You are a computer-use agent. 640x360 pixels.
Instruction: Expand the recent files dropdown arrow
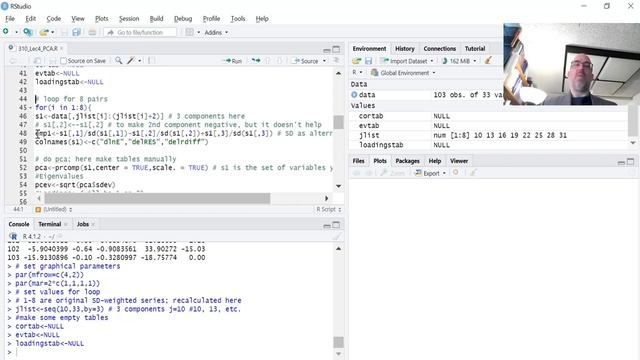pyautogui.click(x=52, y=32)
